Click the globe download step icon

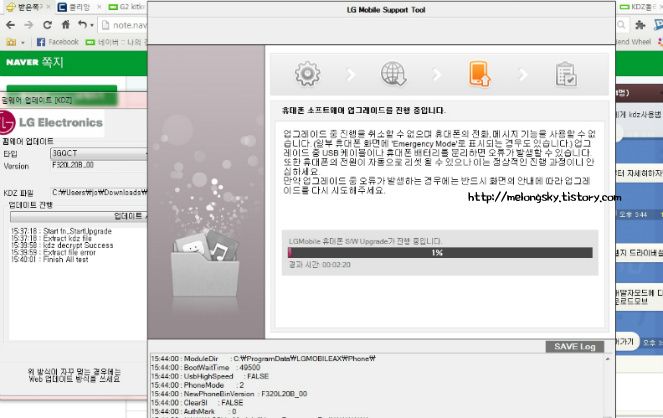(x=394, y=74)
